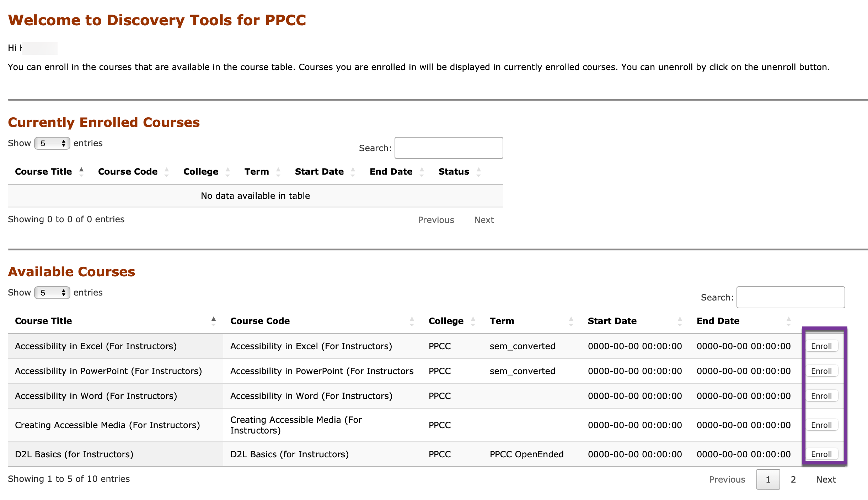This screenshot has height=500, width=868.
Task: Switch to page 2 of Available Courses
Action: click(x=793, y=479)
